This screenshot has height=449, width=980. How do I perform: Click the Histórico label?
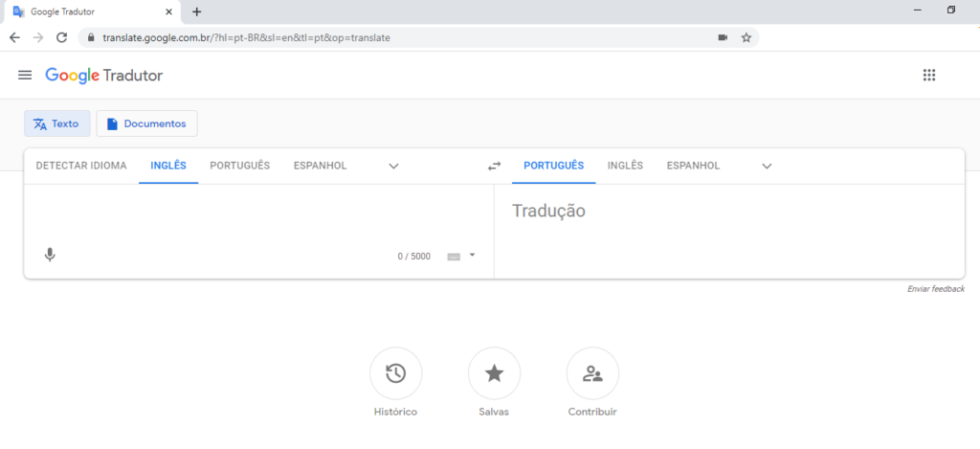pos(395,412)
